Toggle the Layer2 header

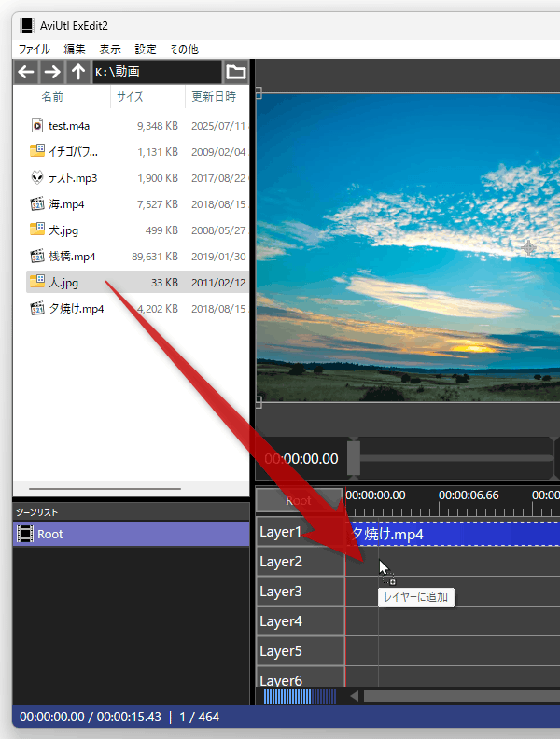301,562
